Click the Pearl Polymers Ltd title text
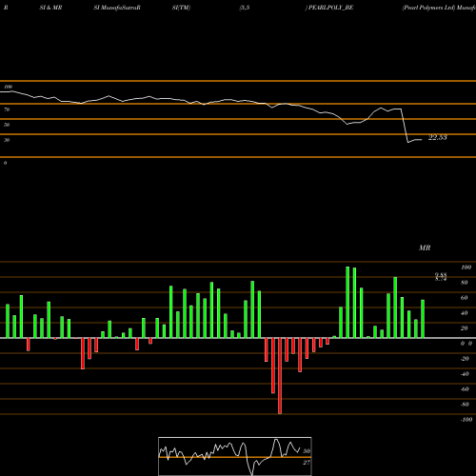Image resolution: width=476 pixels, height=476 pixels. [x=428, y=8]
